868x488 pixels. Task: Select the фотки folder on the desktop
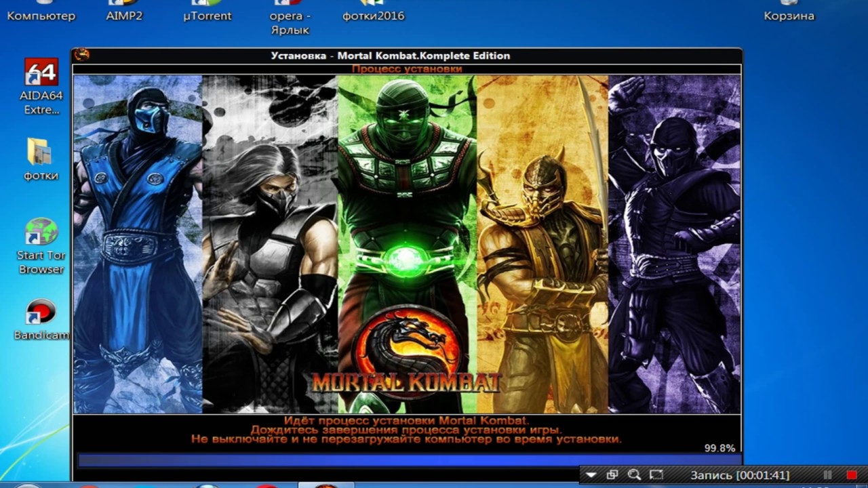pos(41,159)
